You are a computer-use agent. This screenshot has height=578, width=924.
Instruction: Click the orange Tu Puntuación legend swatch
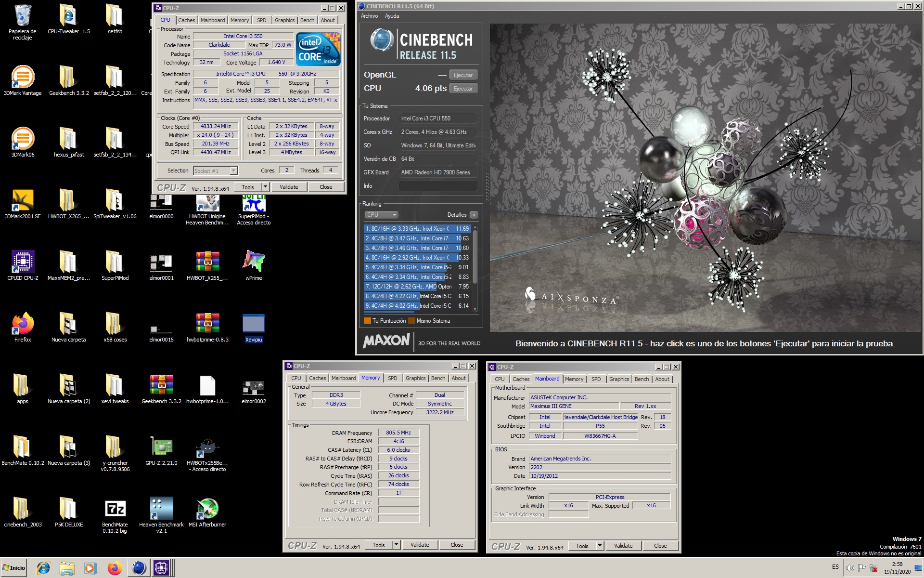click(367, 321)
